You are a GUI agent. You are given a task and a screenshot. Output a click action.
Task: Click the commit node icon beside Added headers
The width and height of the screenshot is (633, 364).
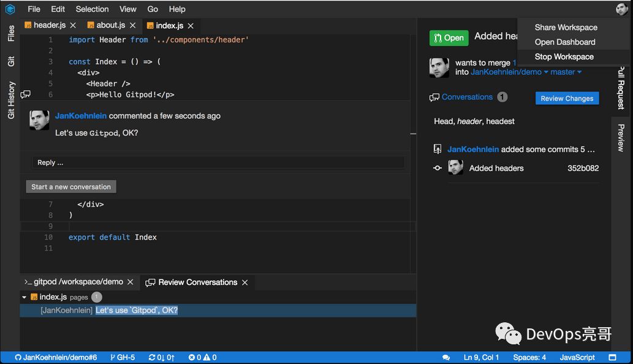437,168
